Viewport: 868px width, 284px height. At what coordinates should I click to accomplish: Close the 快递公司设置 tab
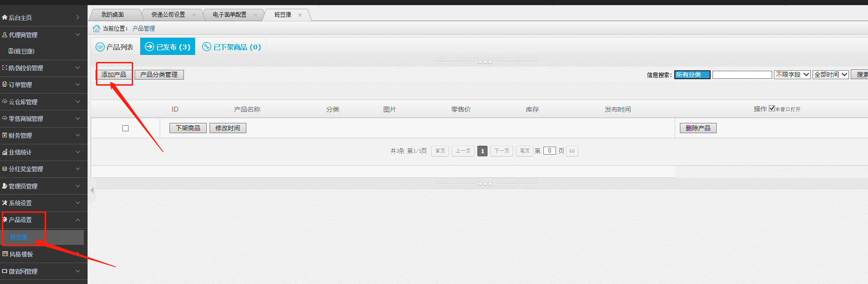pos(194,15)
